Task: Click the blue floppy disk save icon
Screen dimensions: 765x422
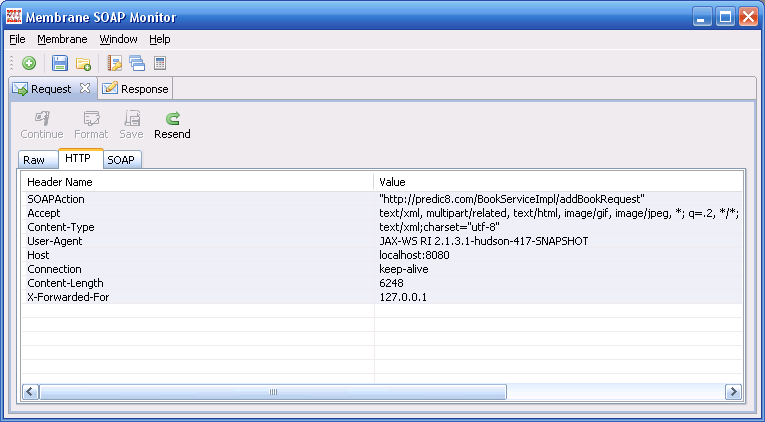Action: [x=60, y=63]
